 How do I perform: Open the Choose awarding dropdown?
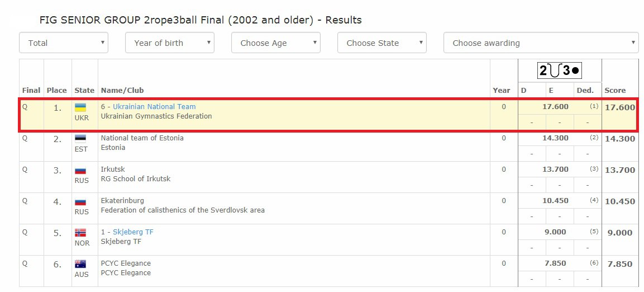pos(541,43)
